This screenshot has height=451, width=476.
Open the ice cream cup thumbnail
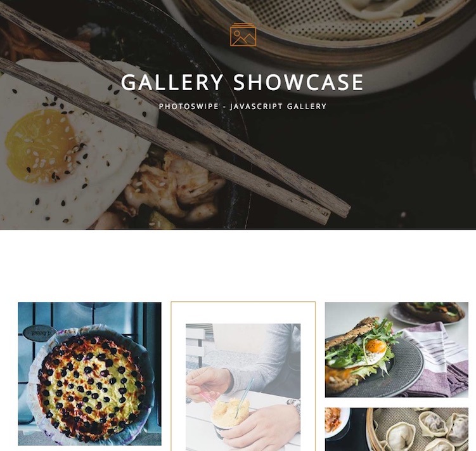pos(243,387)
